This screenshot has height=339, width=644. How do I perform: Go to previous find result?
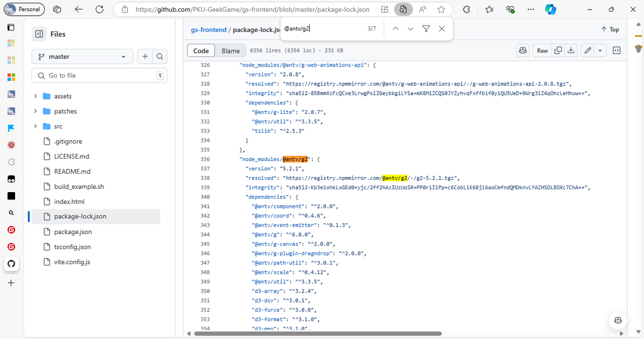click(x=395, y=28)
